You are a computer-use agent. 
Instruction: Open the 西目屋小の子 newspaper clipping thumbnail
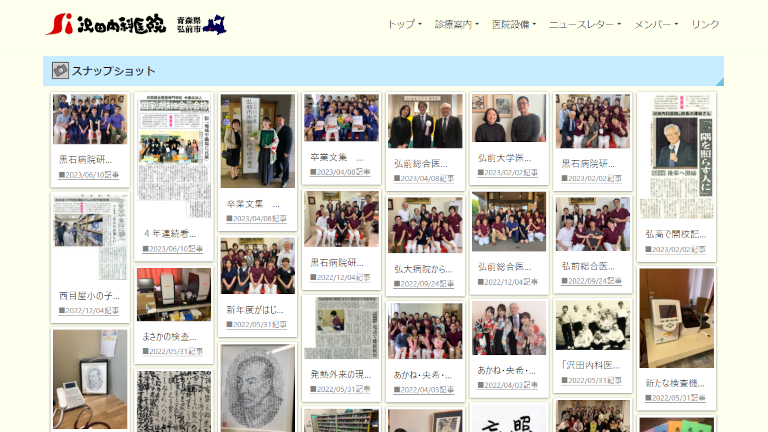[x=90, y=237]
